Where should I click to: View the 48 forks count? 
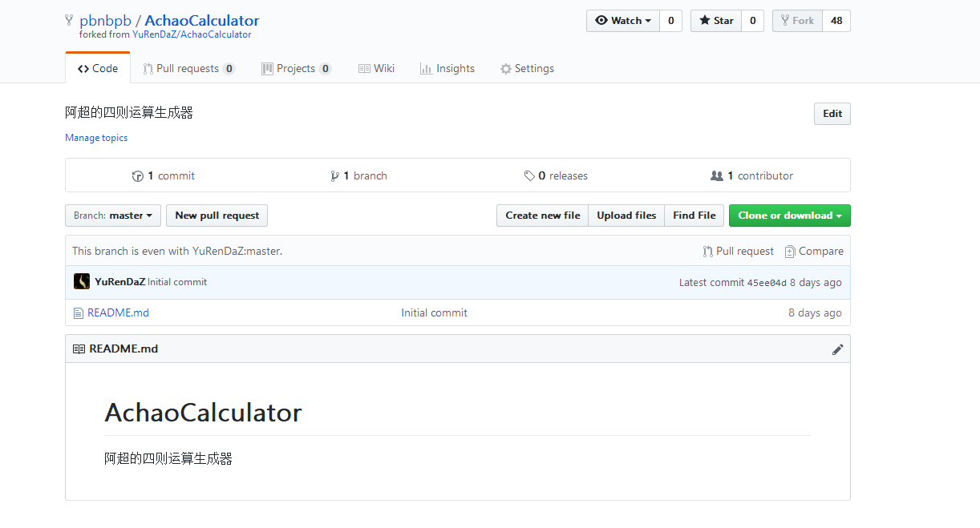(836, 21)
